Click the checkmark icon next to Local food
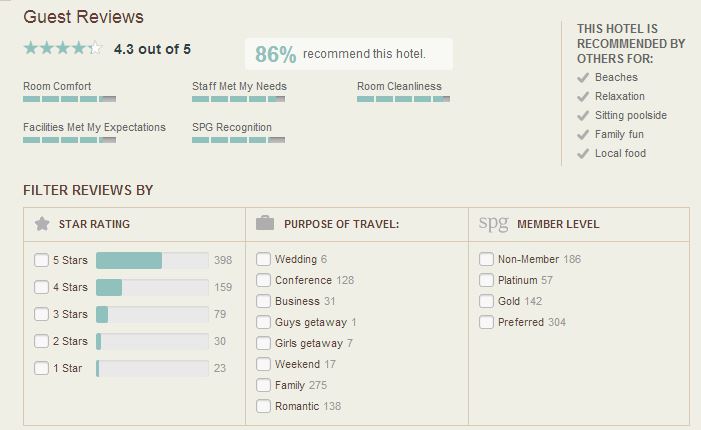 pos(583,154)
